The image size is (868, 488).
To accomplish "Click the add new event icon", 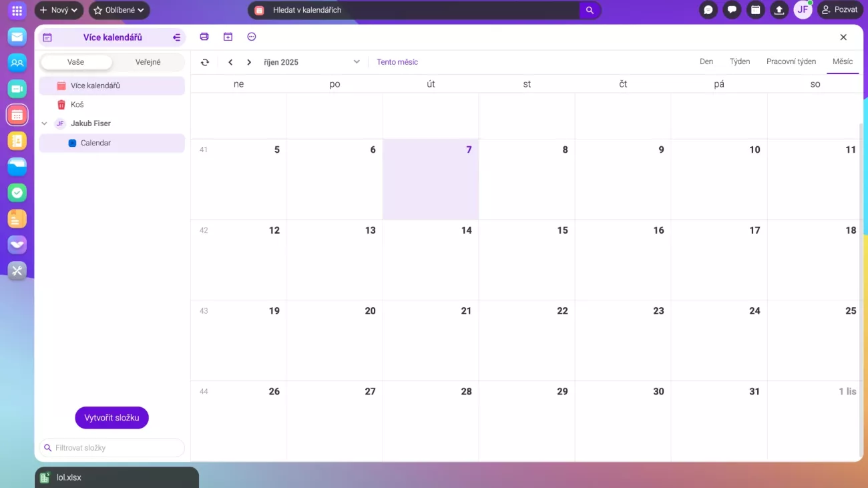I will [x=228, y=37].
